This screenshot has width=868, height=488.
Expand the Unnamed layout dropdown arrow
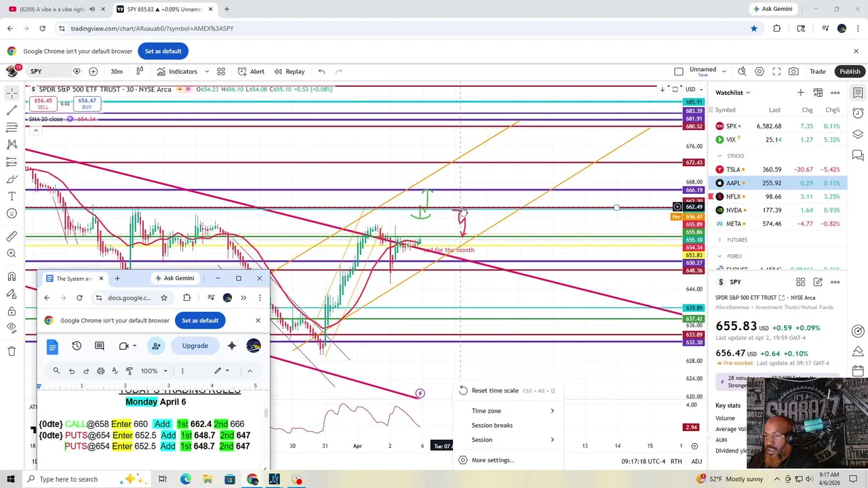coord(724,71)
